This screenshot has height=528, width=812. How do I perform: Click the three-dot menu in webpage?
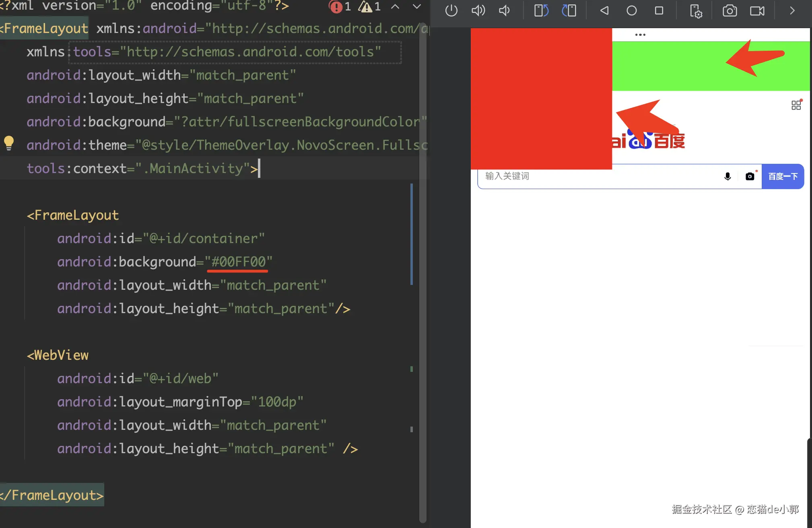640,35
